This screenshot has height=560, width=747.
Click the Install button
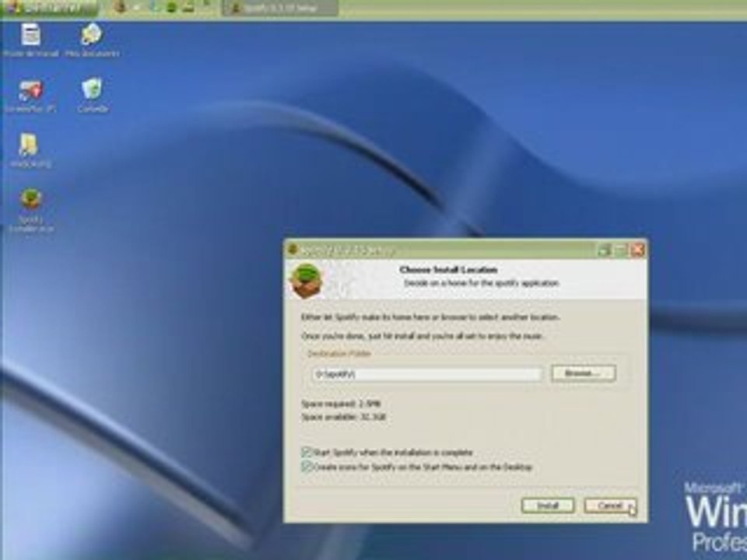pos(548,506)
